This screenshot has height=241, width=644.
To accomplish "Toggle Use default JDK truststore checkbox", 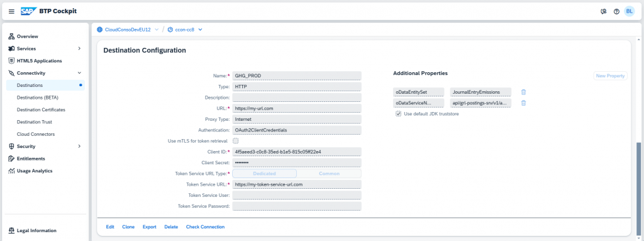I will 398,114.
